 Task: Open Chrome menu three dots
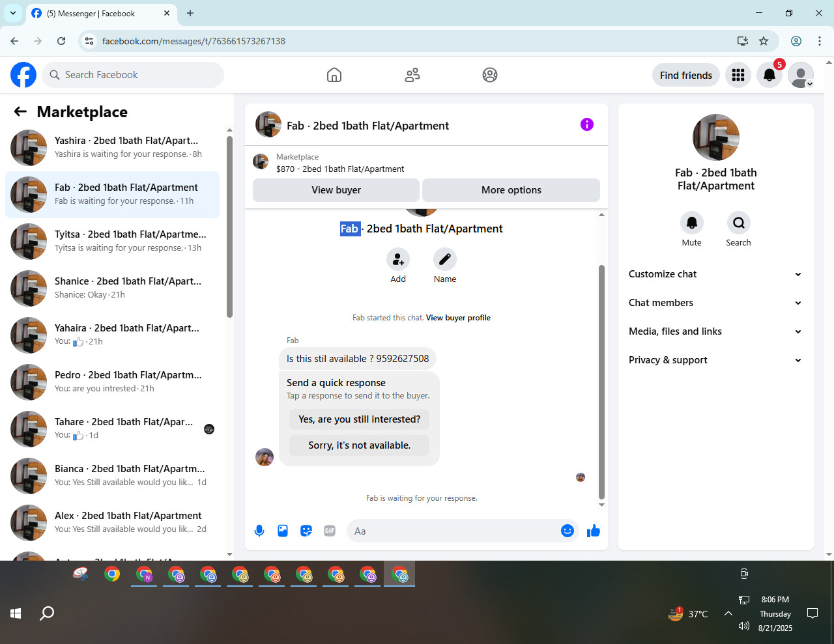click(820, 41)
